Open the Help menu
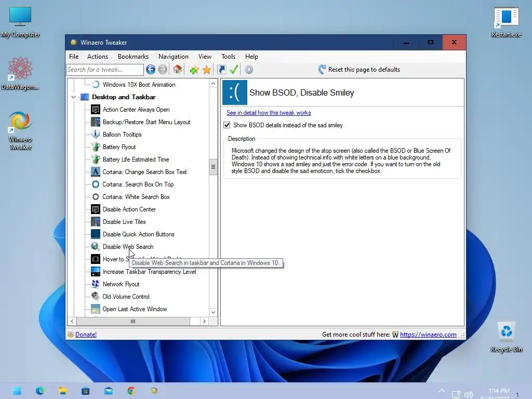Screen dimensions: 532x399 click(x=252, y=57)
